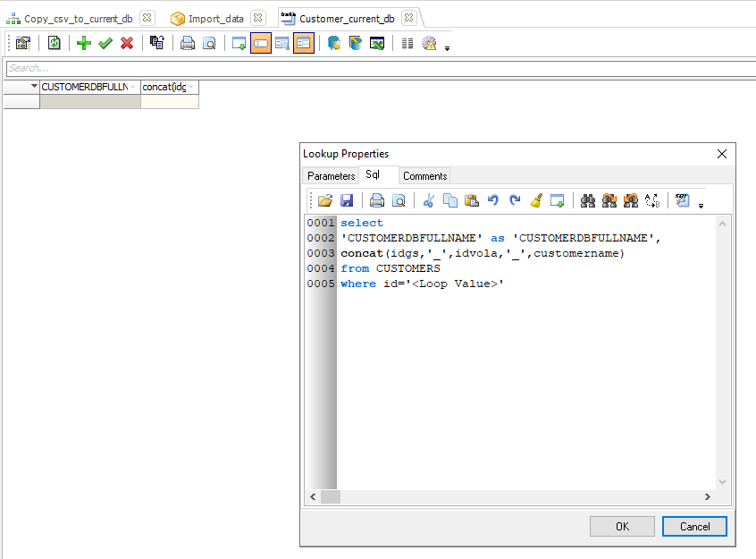
Task: Click the horizontal scrollbar thumb in the Sql editor
Action: (331, 496)
